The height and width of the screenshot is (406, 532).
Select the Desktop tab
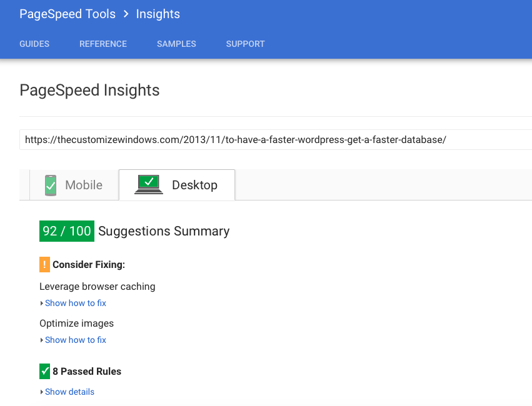pos(177,185)
